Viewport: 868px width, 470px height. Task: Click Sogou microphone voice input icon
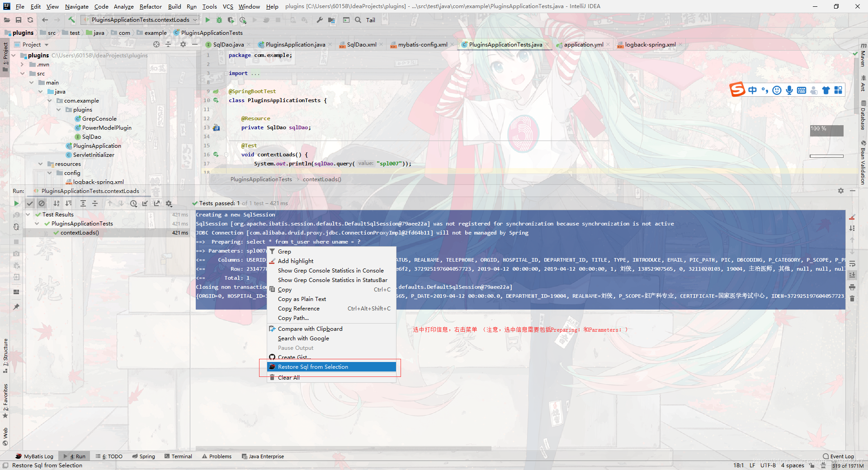[789, 90]
